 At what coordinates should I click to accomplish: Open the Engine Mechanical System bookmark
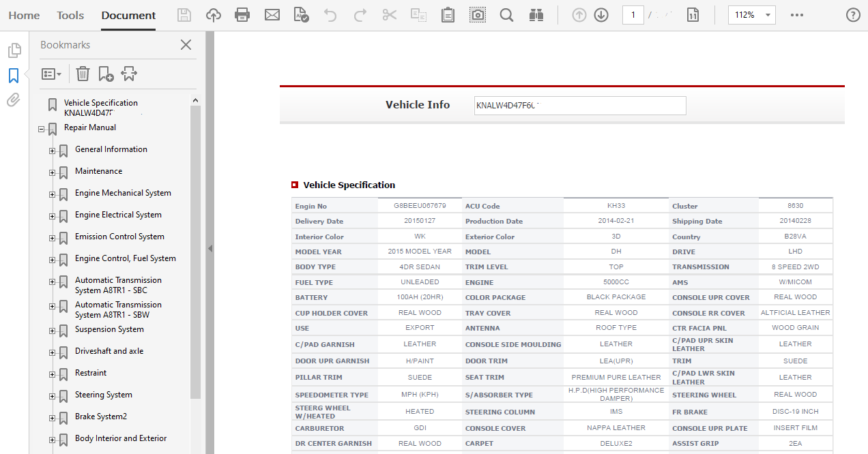[123, 193]
